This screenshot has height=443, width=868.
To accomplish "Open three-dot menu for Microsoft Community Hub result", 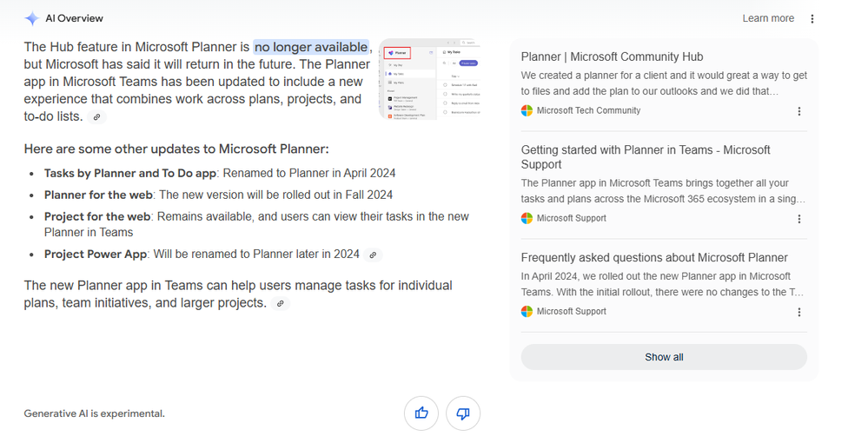I will tap(798, 111).
